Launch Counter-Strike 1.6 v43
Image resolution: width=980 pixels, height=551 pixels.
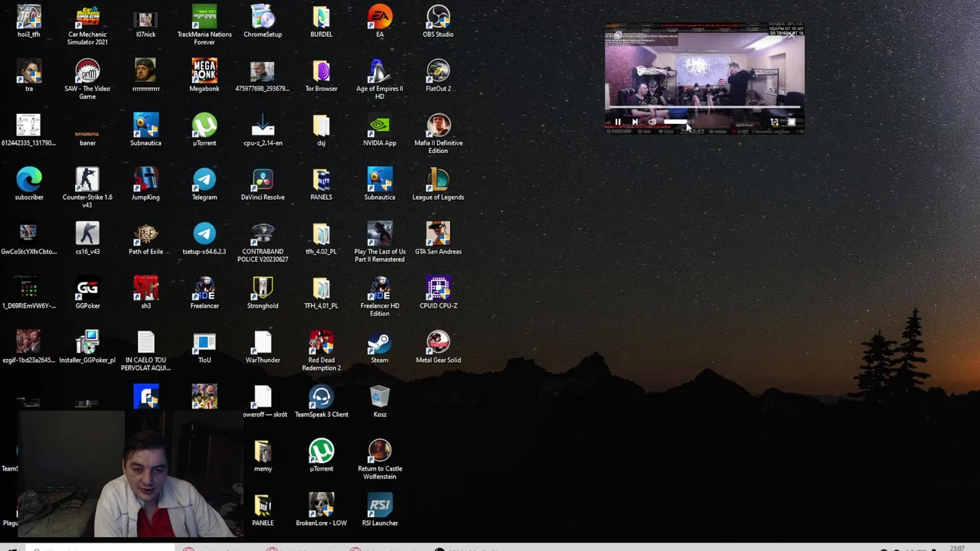[87, 187]
